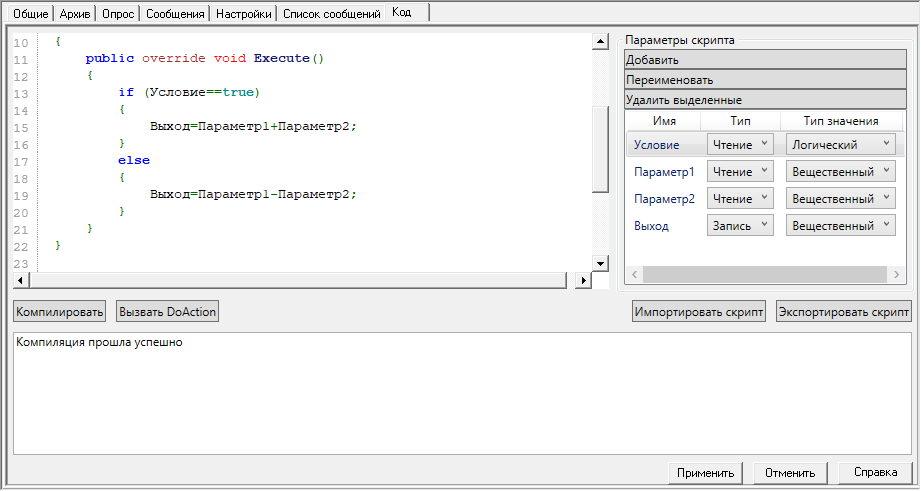Open Тип dropdown for Условие row
The height and width of the screenshot is (491, 921).
740,144
